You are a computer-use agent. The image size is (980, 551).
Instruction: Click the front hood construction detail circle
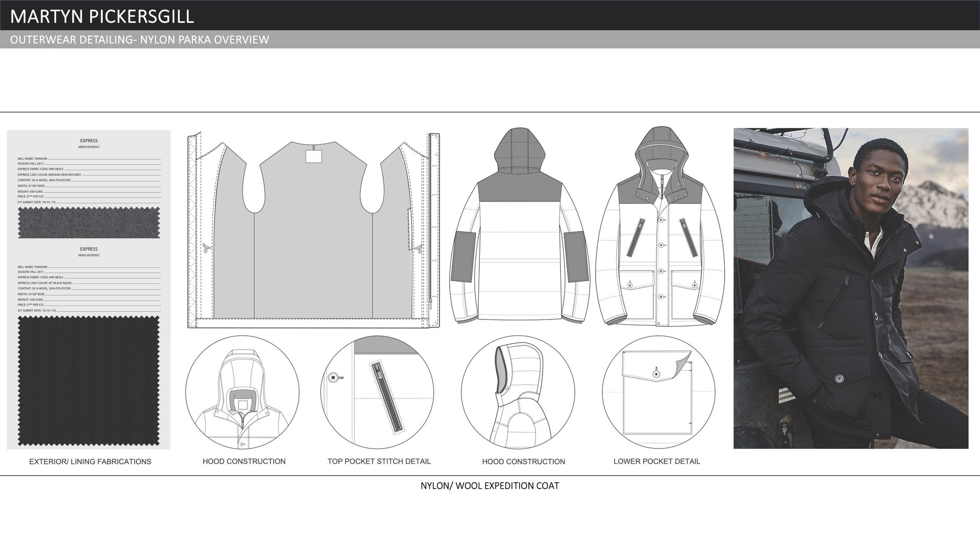(242, 392)
